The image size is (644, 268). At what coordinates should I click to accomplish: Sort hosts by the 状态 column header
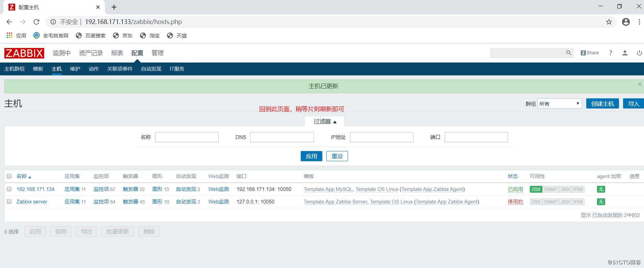pyautogui.click(x=513, y=176)
